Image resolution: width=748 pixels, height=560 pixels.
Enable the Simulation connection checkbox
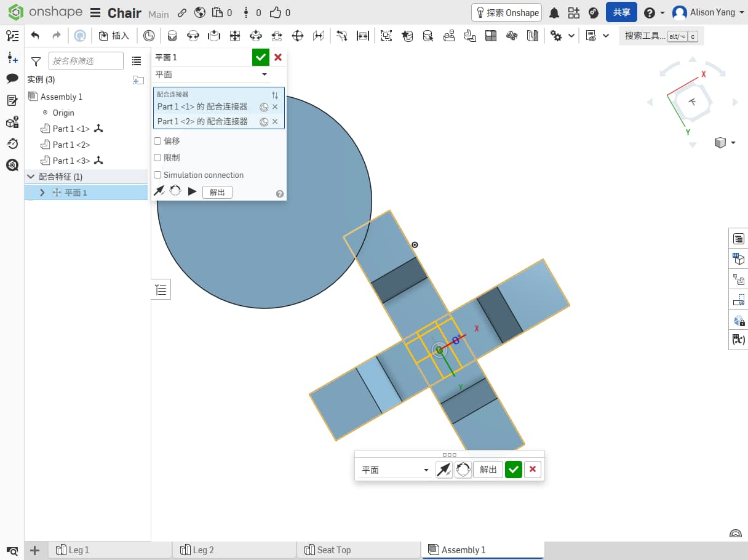pos(157,175)
